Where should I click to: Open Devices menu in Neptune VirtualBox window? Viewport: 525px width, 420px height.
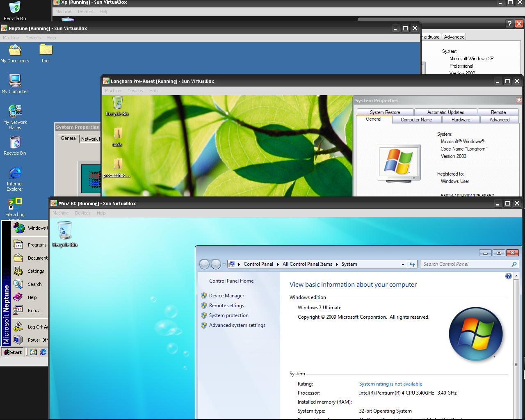(x=33, y=38)
